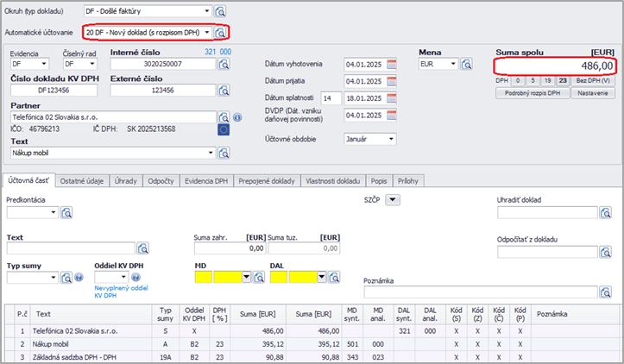
Task: Expand Automatické účtovanie dropdown
Action: 207,32
